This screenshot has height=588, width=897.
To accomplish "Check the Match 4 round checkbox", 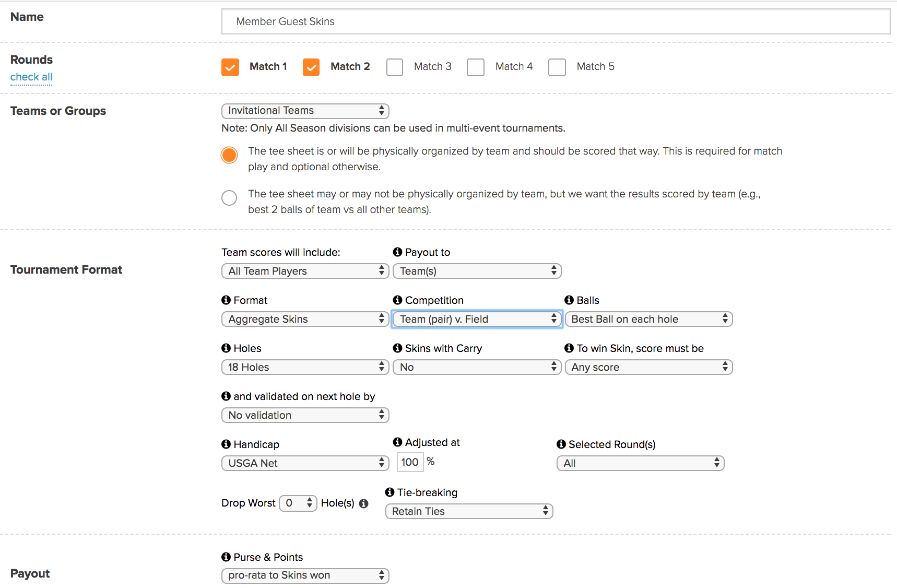I will coord(476,67).
